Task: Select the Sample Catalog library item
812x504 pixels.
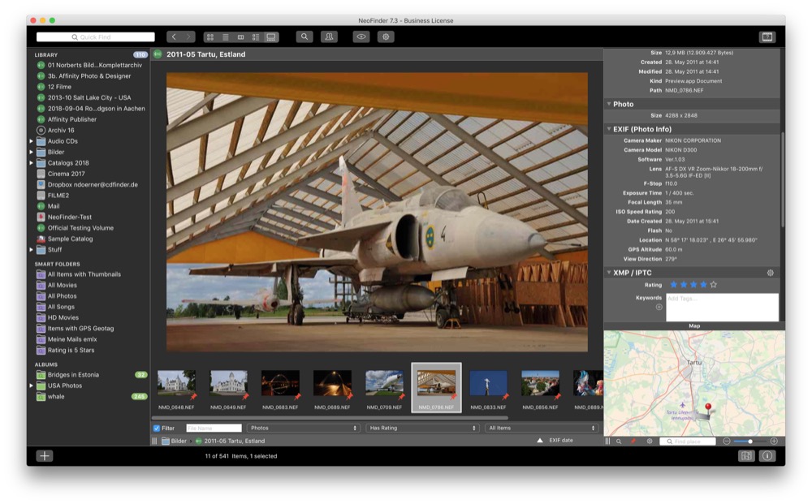Action: 70,239
